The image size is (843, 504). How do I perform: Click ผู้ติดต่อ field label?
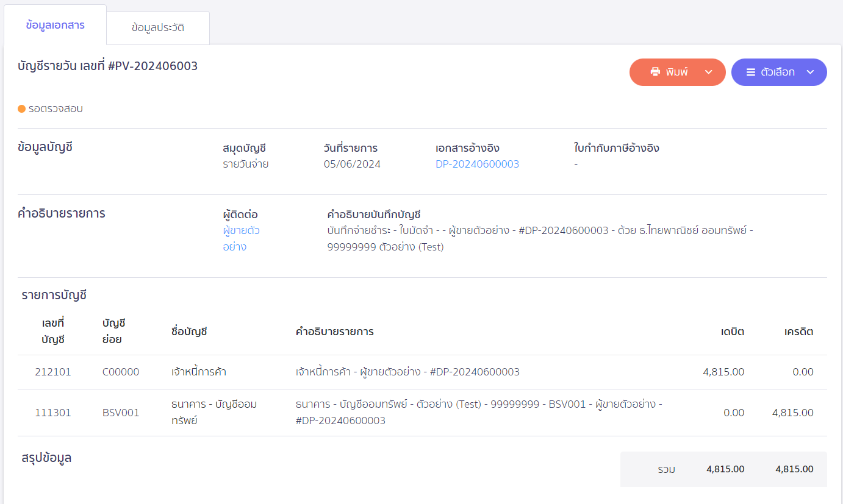coord(240,215)
